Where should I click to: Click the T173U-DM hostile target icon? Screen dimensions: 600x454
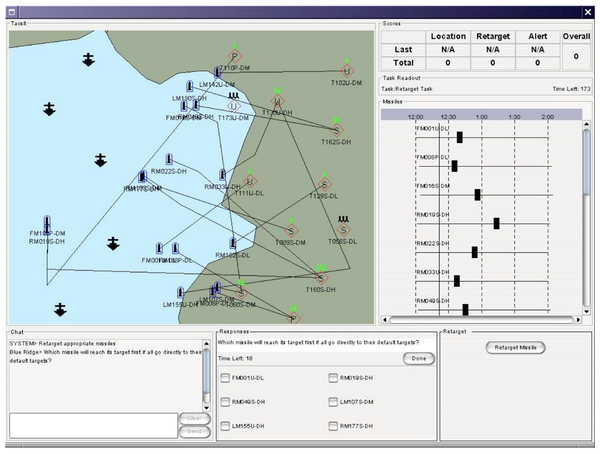point(233,106)
